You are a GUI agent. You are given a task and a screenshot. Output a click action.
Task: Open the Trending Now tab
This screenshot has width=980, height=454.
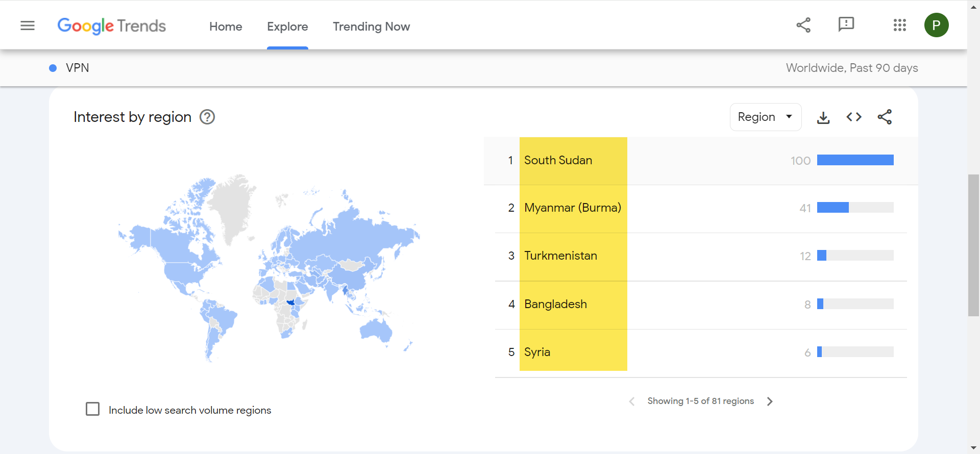coord(371,27)
